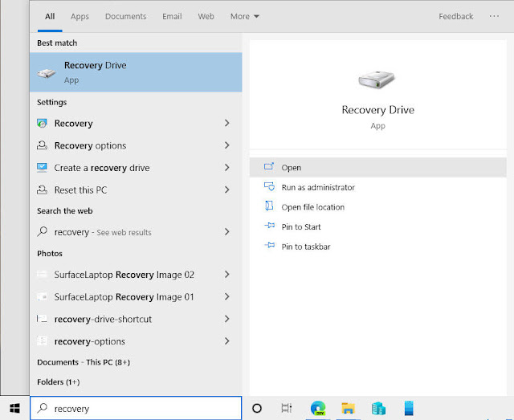Screen dimensions: 514x420
Task: Click the SurfaceLaptop Recovery Image 02 thumbnail
Action: point(42,274)
